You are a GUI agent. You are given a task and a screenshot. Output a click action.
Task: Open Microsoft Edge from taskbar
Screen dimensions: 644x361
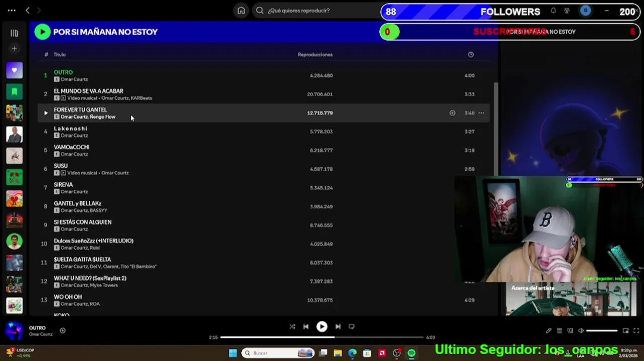[353, 353]
